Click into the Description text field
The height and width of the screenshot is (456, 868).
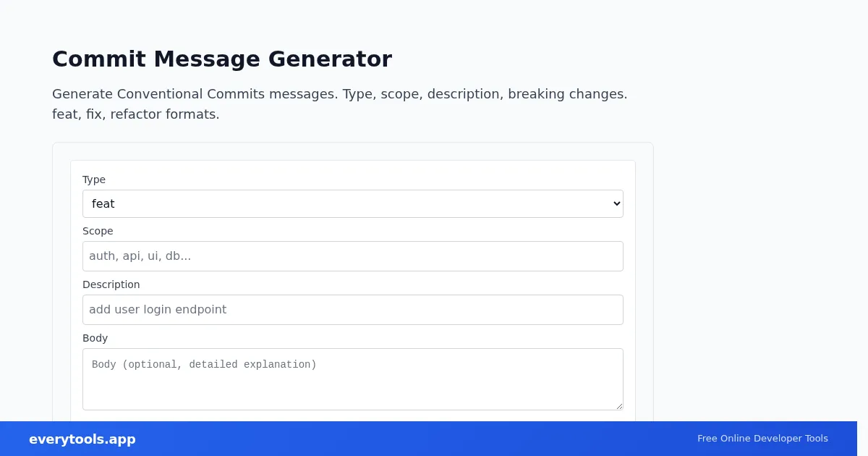352,310
